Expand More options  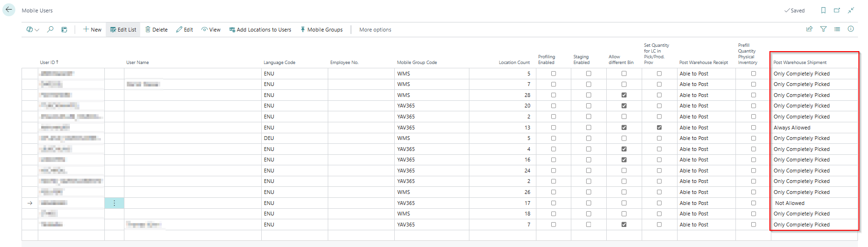click(x=375, y=30)
